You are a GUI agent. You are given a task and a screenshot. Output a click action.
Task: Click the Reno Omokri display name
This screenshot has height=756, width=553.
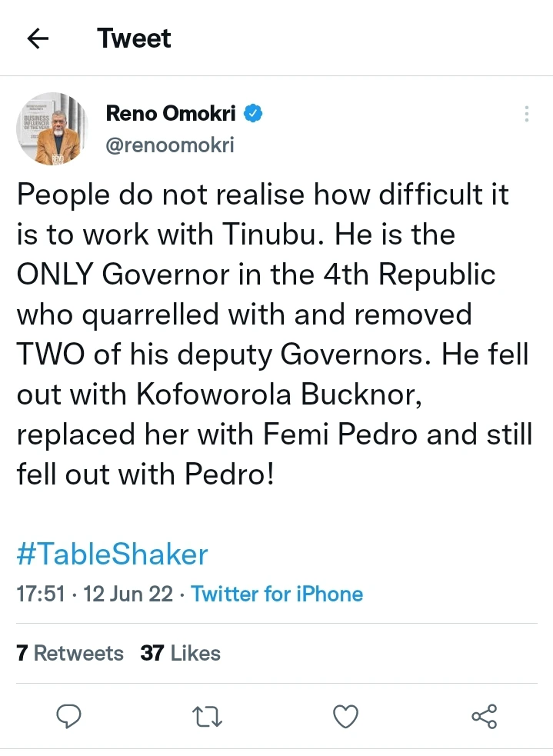coord(173,114)
